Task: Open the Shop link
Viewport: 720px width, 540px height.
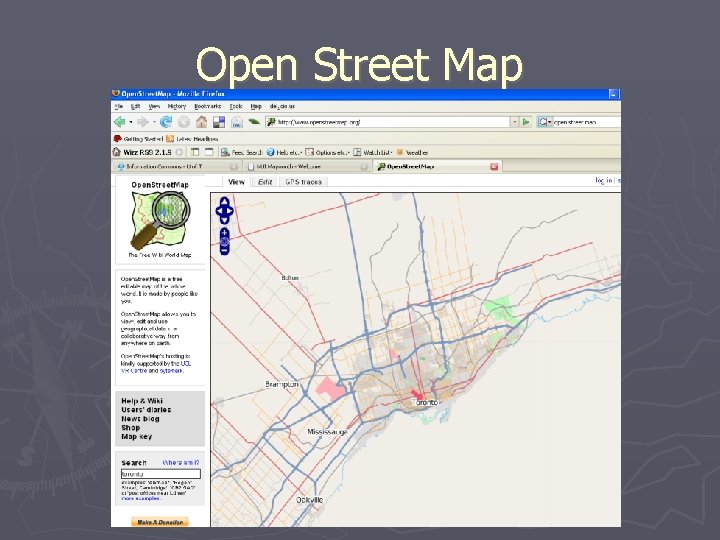Action: tap(130, 428)
